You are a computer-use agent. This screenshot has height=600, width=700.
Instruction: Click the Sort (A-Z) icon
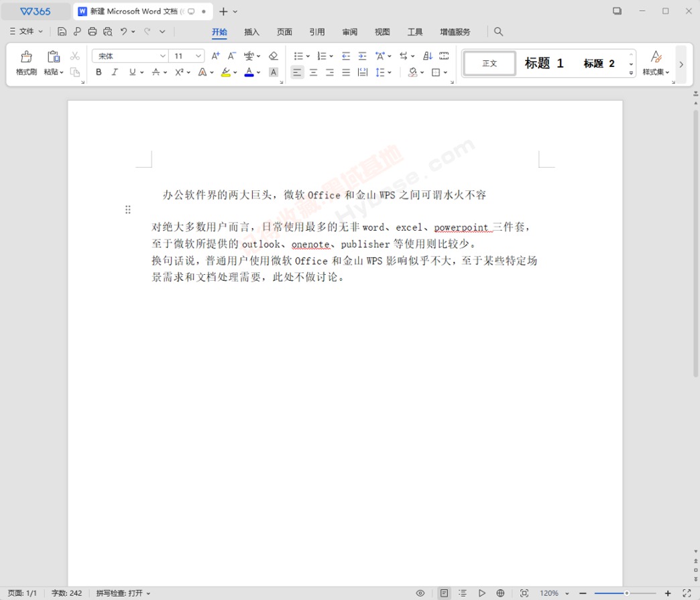428,56
